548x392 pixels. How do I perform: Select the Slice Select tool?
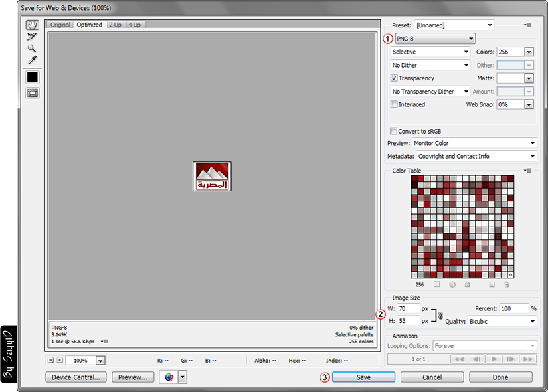click(x=32, y=37)
